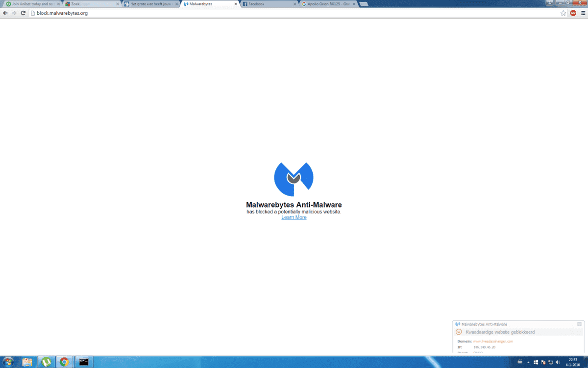Open uTorrent from the taskbar
Screen dimensions: 588x368
point(46,362)
